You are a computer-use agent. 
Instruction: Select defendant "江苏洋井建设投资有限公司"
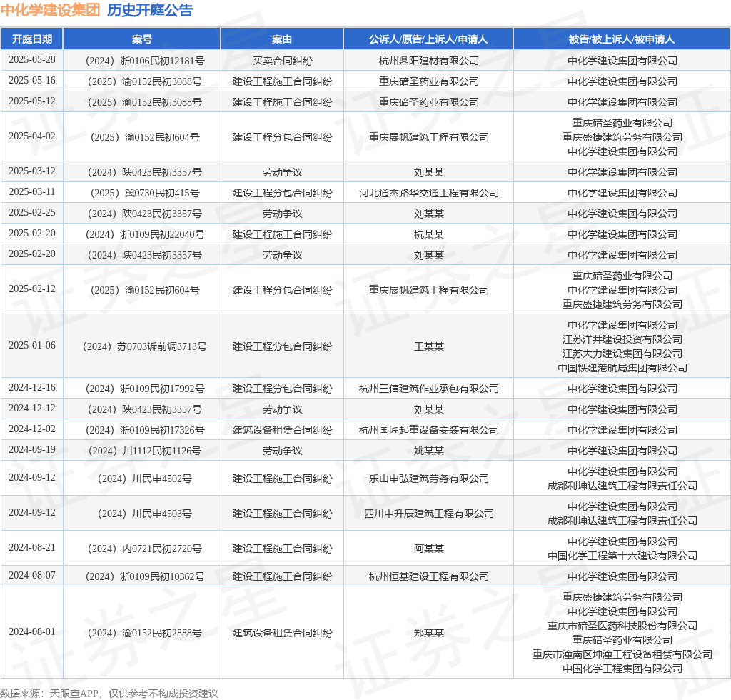622,339
